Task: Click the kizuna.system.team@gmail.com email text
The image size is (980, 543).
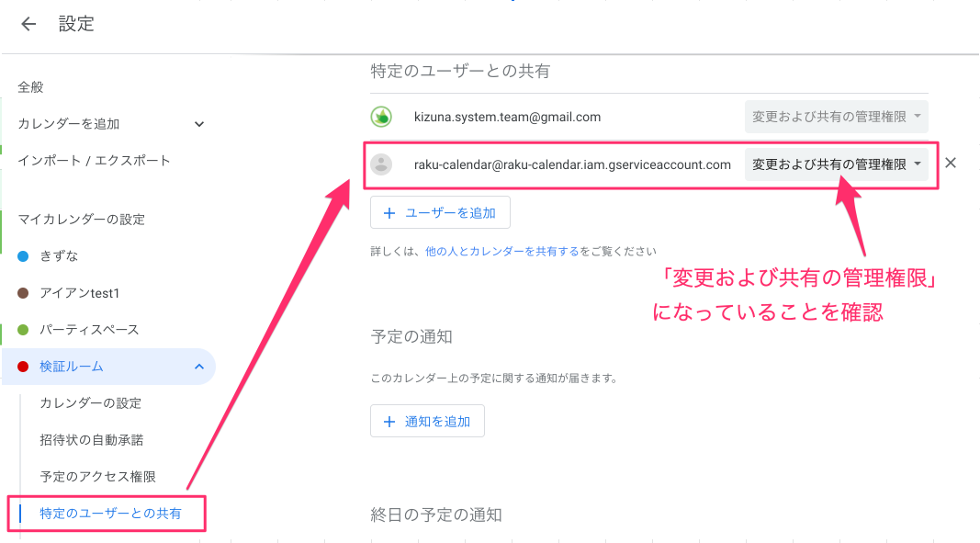Action: pos(508,117)
